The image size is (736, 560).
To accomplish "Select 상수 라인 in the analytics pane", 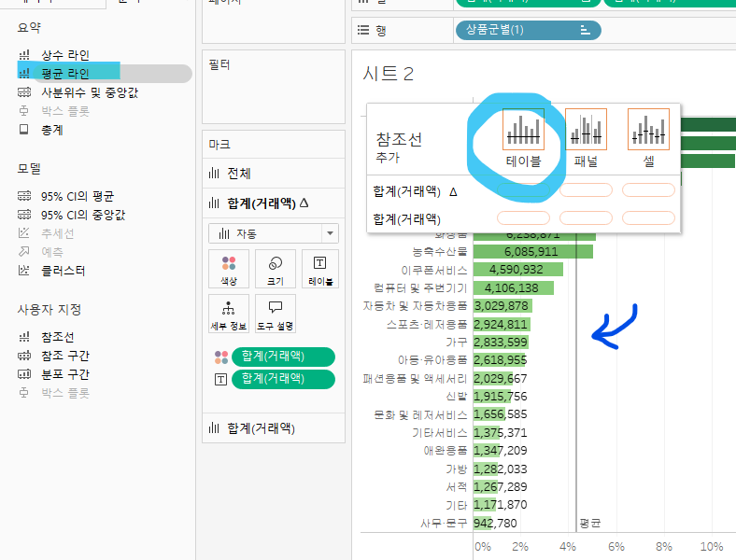I will click(x=64, y=55).
